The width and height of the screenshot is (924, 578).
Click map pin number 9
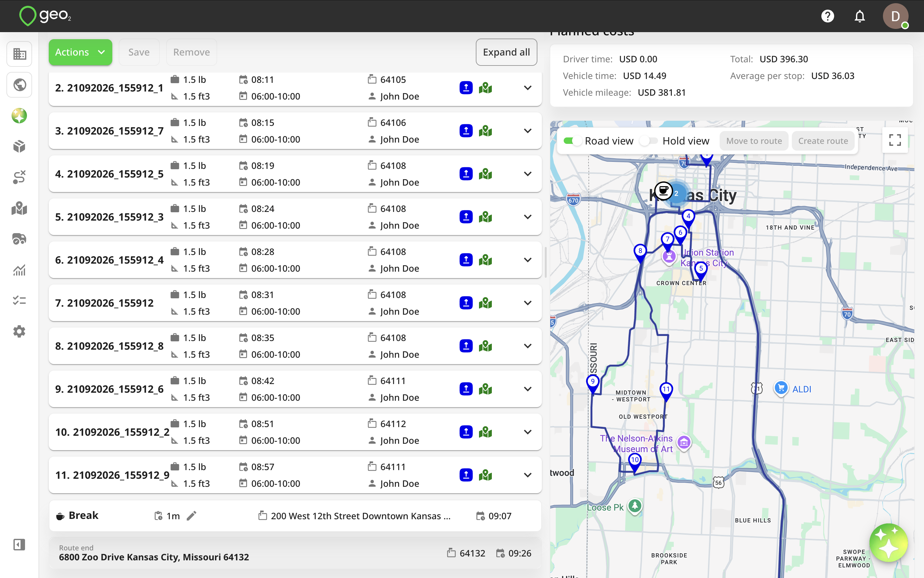pos(593,384)
